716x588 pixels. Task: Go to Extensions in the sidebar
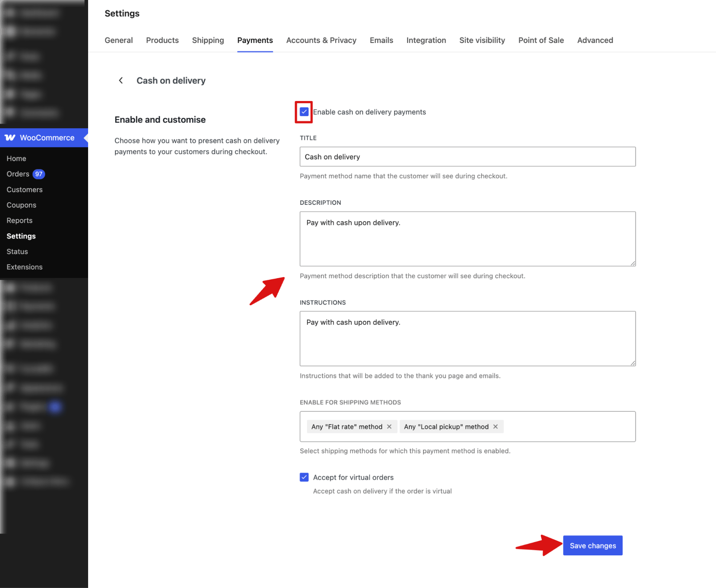pos(24,267)
